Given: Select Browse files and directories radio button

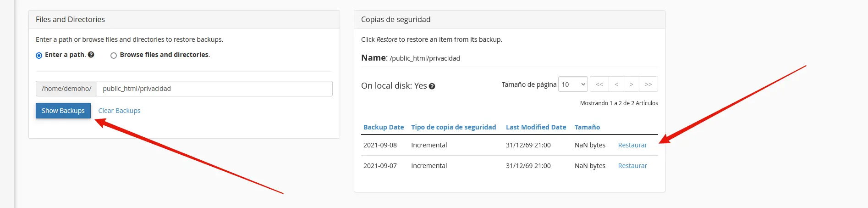Looking at the screenshot, I should pyautogui.click(x=114, y=55).
